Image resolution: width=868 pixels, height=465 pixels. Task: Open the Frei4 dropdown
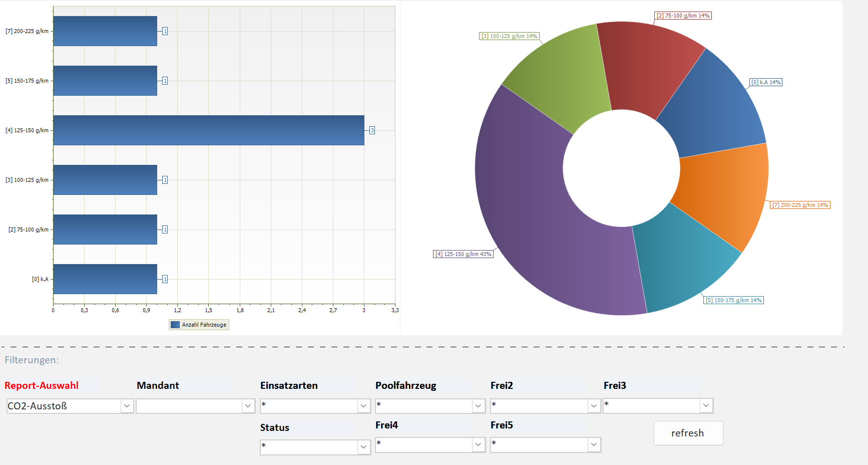point(430,444)
